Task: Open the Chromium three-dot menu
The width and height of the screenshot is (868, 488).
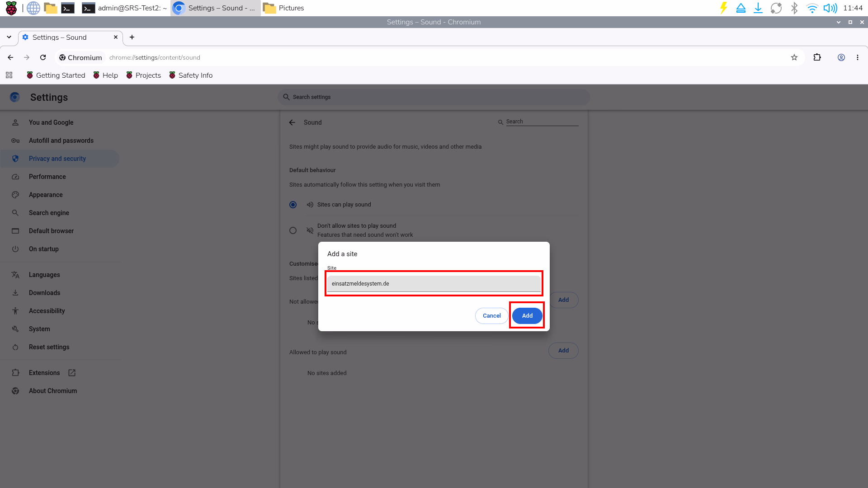Action: click(858, 57)
